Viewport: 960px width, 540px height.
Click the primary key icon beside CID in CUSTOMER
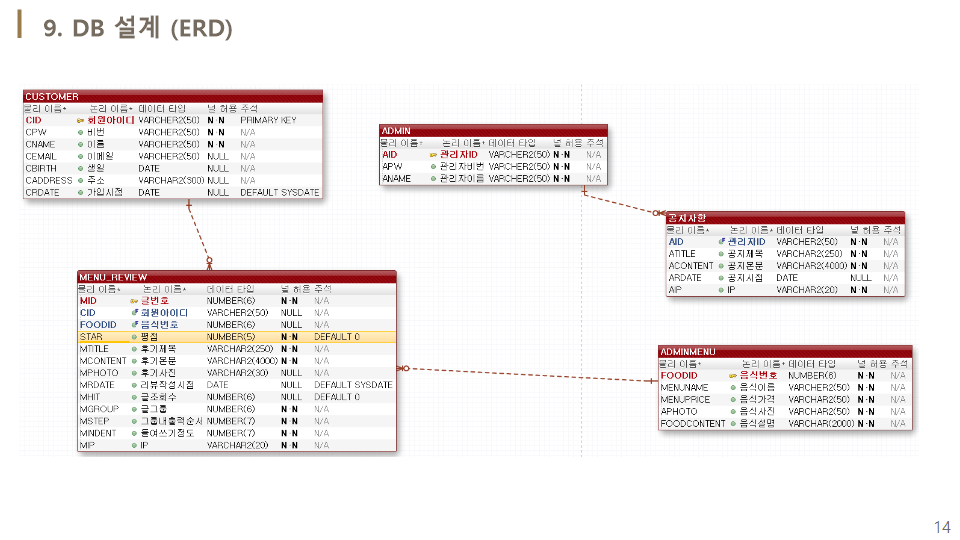(x=80, y=121)
